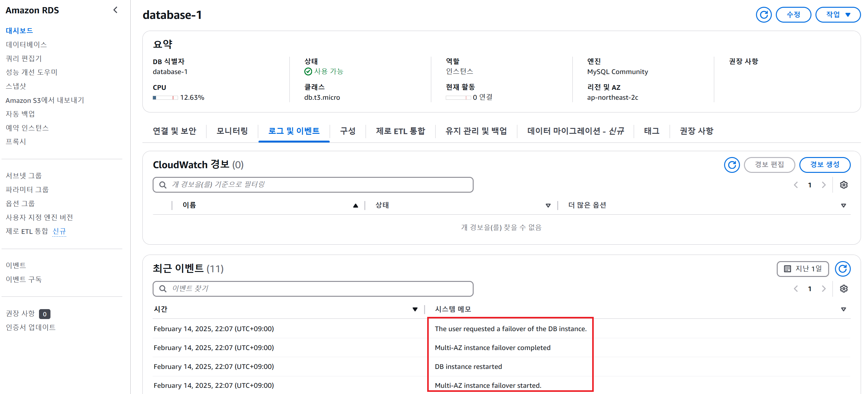Open the 지난 1일 calendar range picker
The width and height of the screenshot is (868, 394).
(803, 269)
